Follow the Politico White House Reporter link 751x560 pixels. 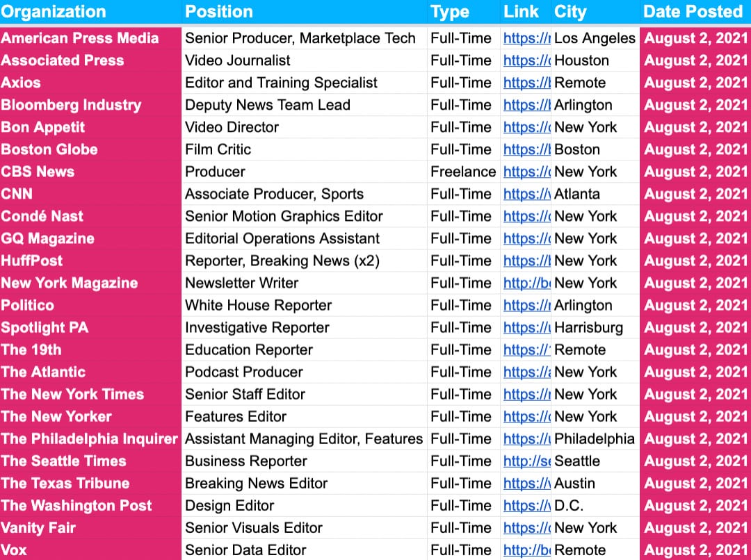point(526,305)
